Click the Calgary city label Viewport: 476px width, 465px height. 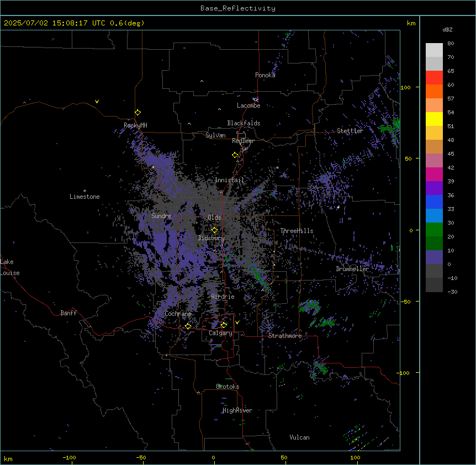[x=221, y=333]
